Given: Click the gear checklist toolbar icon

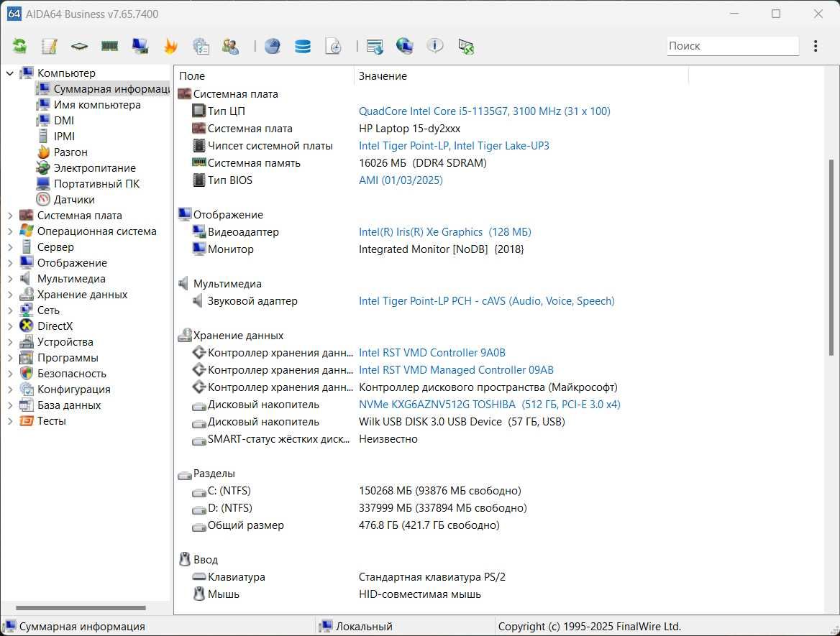Looking at the screenshot, I should pyautogui.click(x=201, y=46).
